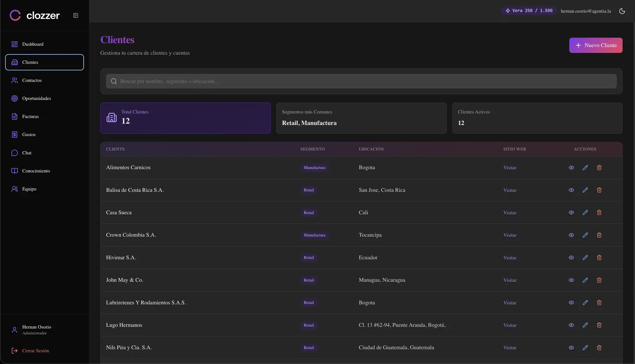Visit the Hivimar S.A. website
This screenshot has width=635, height=364.
click(510, 258)
